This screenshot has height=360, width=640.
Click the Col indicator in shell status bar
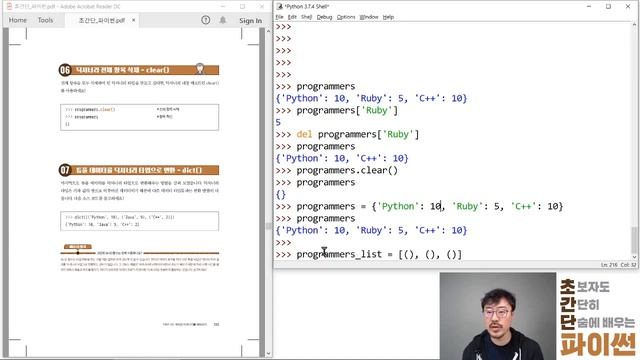click(x=628, y=265)
